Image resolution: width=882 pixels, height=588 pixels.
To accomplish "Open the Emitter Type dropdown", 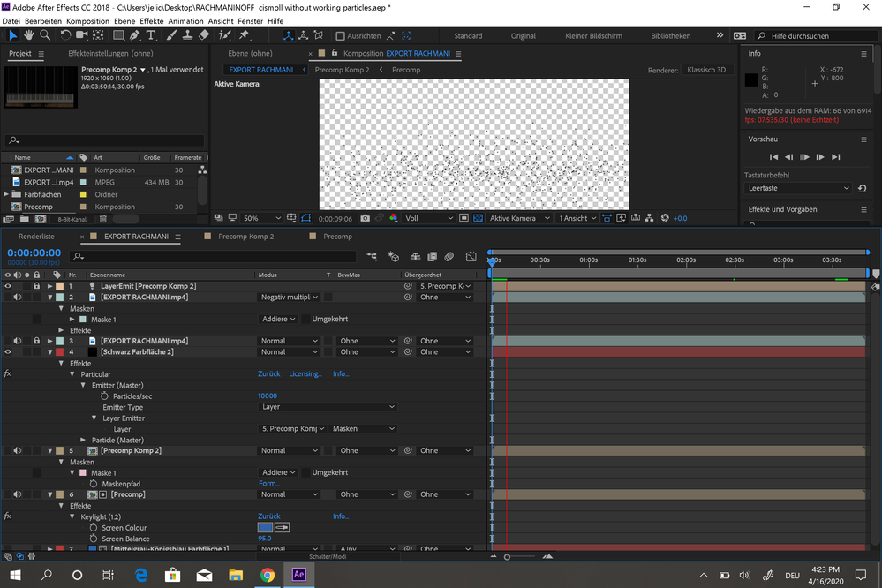I will click(x=327, y=407).
